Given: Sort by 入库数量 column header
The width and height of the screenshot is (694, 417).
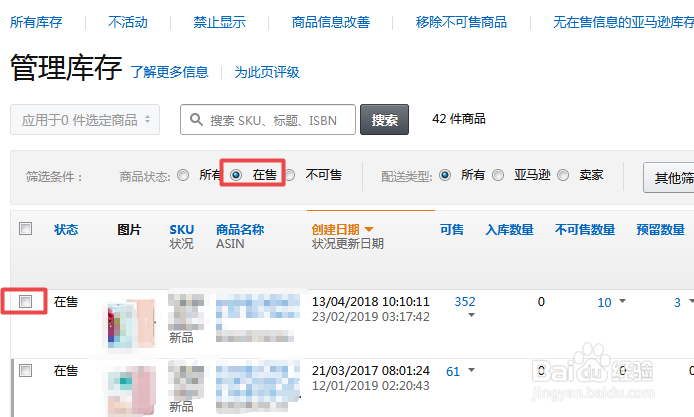Looking at the screenshot, I should (509, 229).
